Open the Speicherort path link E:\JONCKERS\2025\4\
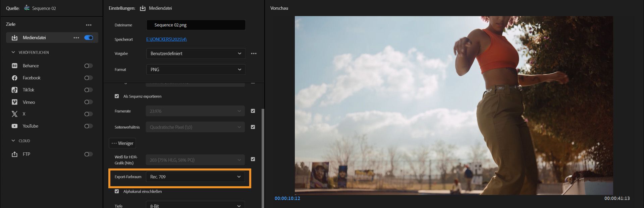The width and height of the screenshot is (644, 208). click(x=166, y=40)
